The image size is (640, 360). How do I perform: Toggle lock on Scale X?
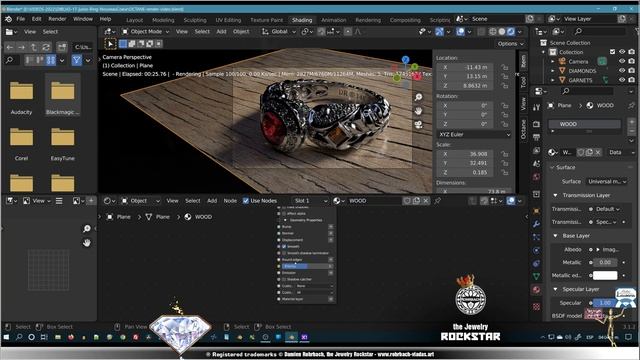(x=505, y=154)
